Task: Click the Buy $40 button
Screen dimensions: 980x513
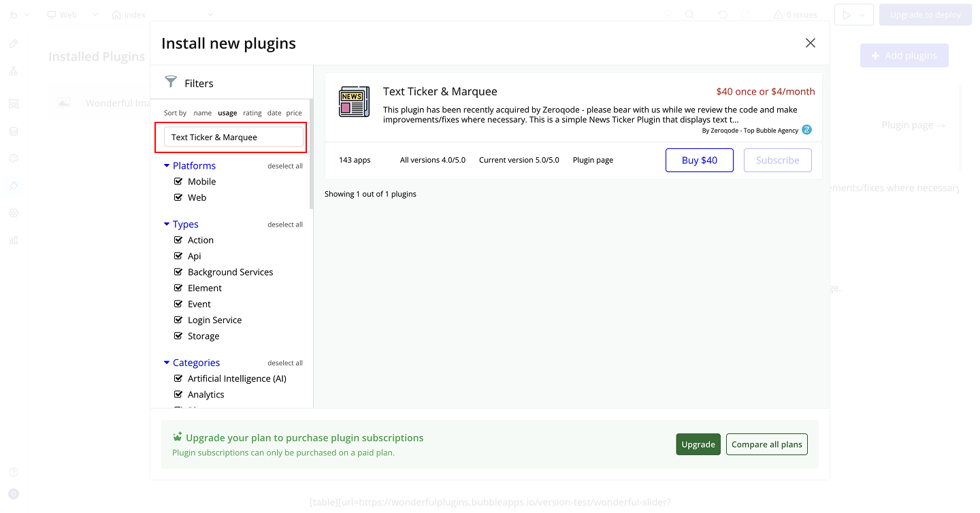Action: click(699, 160)
